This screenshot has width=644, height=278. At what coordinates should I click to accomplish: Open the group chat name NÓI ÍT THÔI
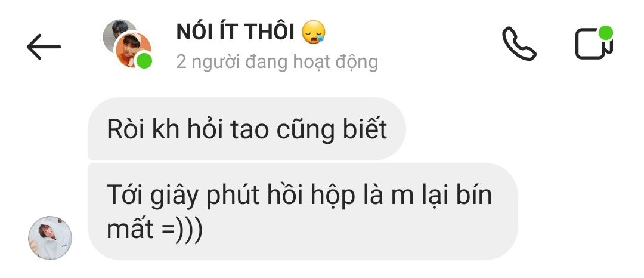(236, 32)
